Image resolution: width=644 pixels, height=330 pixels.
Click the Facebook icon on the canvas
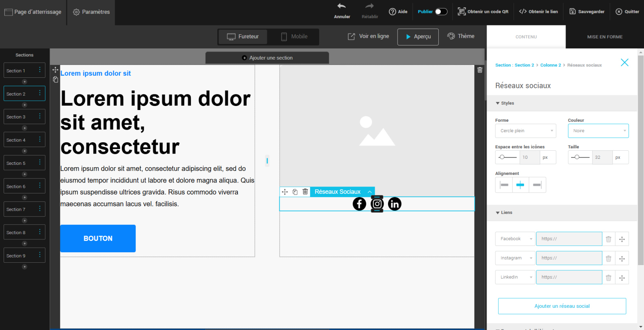[359, 204]
